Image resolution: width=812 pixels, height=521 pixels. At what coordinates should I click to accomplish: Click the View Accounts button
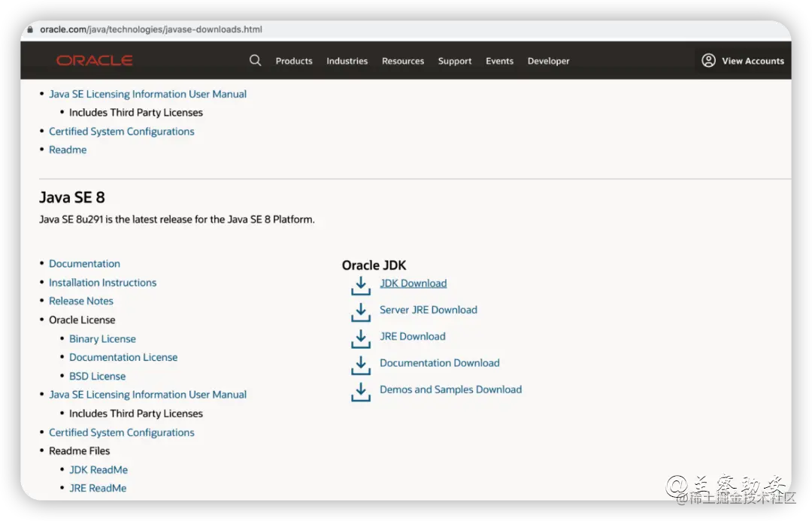pyautogui.click(x=743, y=61)
